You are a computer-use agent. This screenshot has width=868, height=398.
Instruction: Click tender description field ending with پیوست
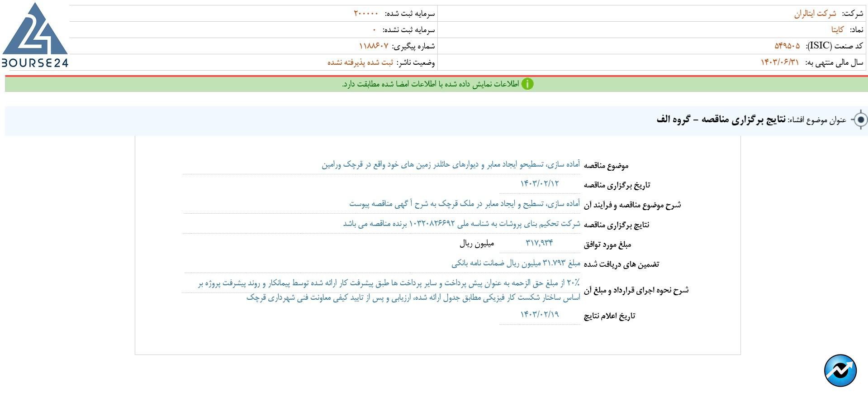tap(381, 204)
